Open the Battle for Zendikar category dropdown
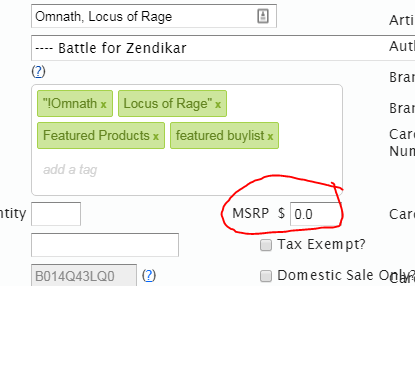 click(x=223, y=48)
